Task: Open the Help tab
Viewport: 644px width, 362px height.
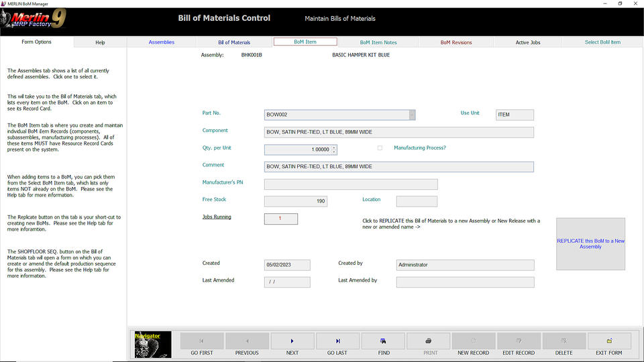Action: point(100,42)
